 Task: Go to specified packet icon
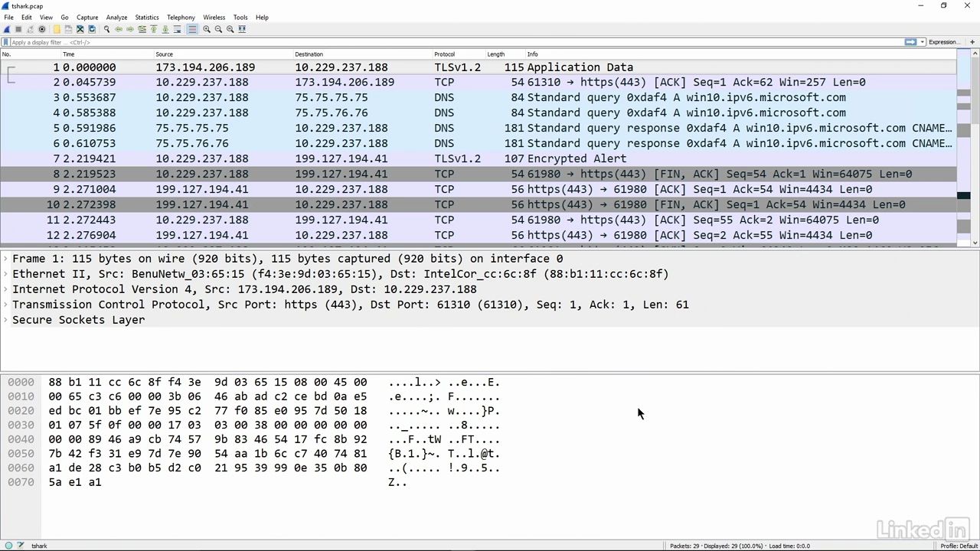142,29
